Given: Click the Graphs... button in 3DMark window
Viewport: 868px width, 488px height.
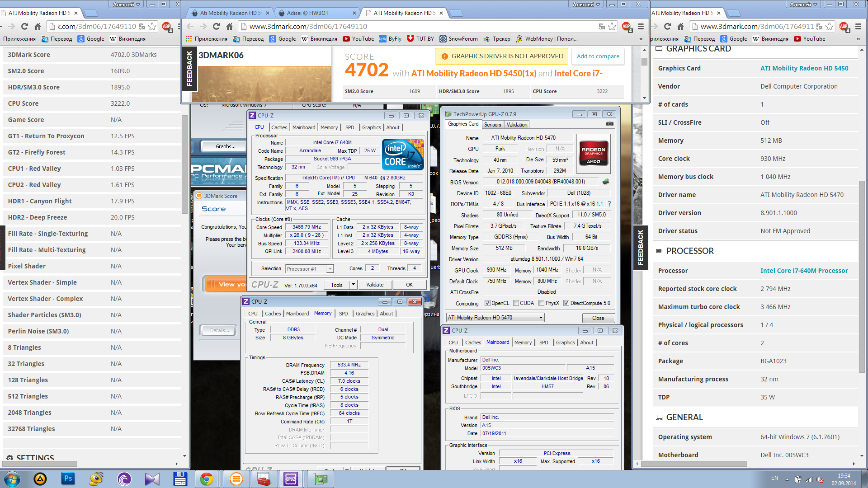Looking at the screenshot, I should 225,146.
